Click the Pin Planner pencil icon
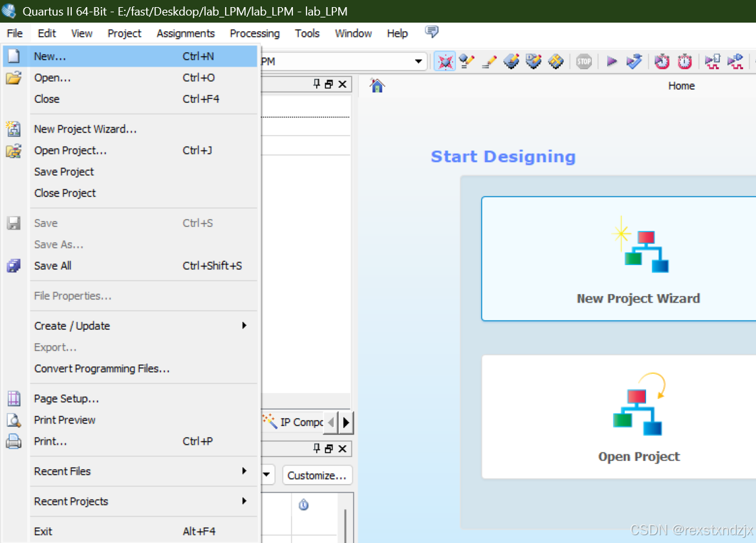The width and height of the screenshot is (756, 543). (x=489, y=61)
